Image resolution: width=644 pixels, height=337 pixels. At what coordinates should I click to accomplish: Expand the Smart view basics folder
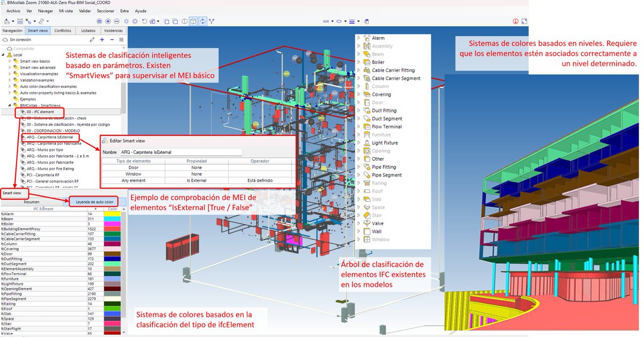pyautogui.click(x=10, y=61)
